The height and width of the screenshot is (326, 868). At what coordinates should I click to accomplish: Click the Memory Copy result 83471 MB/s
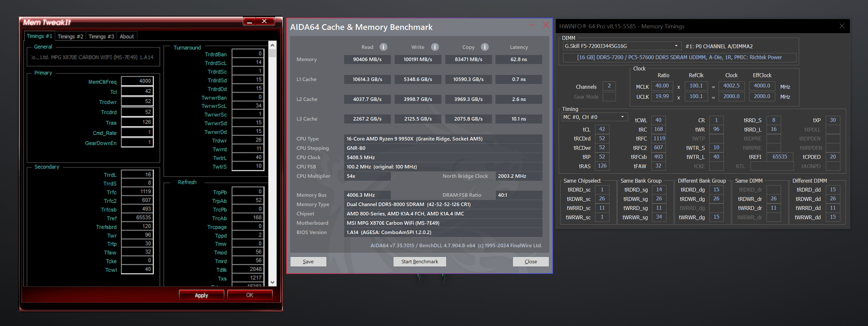point(468,59)
